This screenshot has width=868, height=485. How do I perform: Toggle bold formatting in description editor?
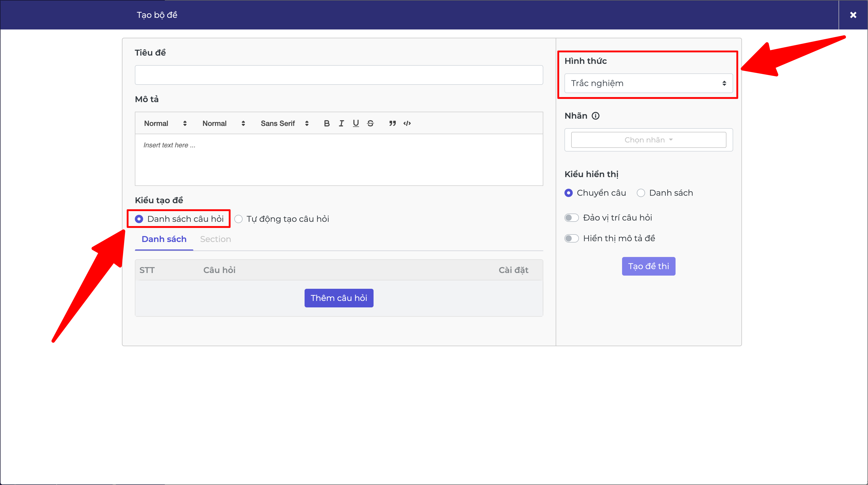(327, 123)
